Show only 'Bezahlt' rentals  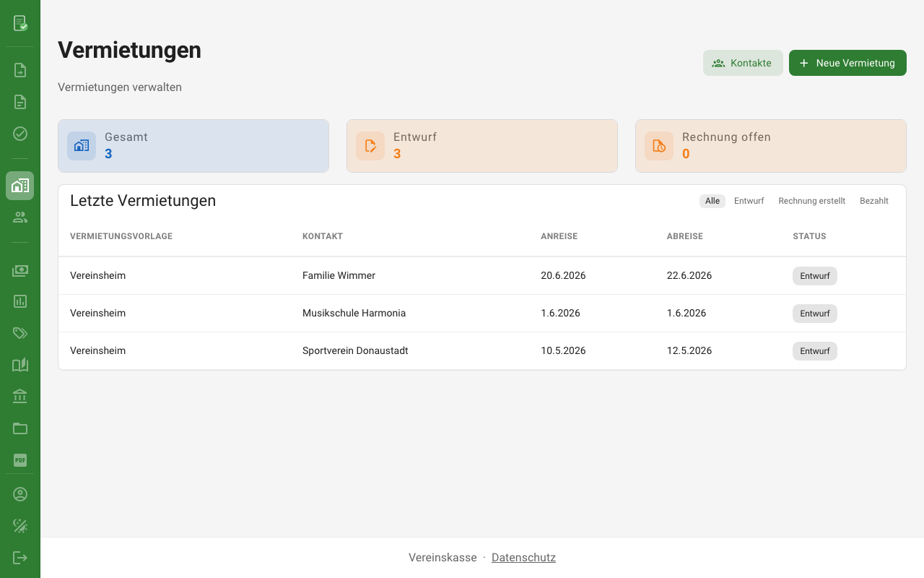coord(873,201)
